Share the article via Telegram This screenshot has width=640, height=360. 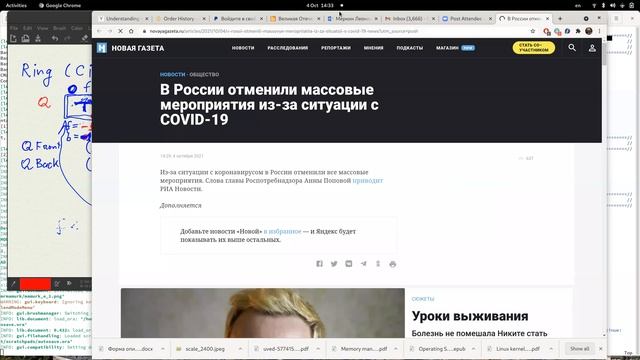(363, 264)
